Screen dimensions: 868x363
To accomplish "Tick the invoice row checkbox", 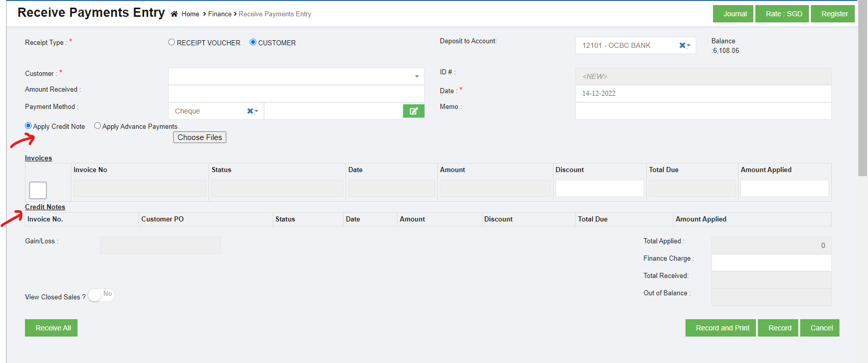I will pyautogui.click(x=38, y=190).
